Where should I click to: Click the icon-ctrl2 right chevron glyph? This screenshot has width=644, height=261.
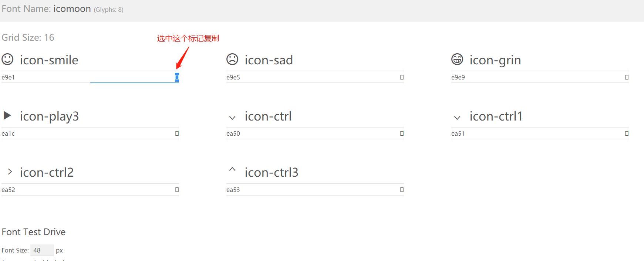tap(9, 172)
